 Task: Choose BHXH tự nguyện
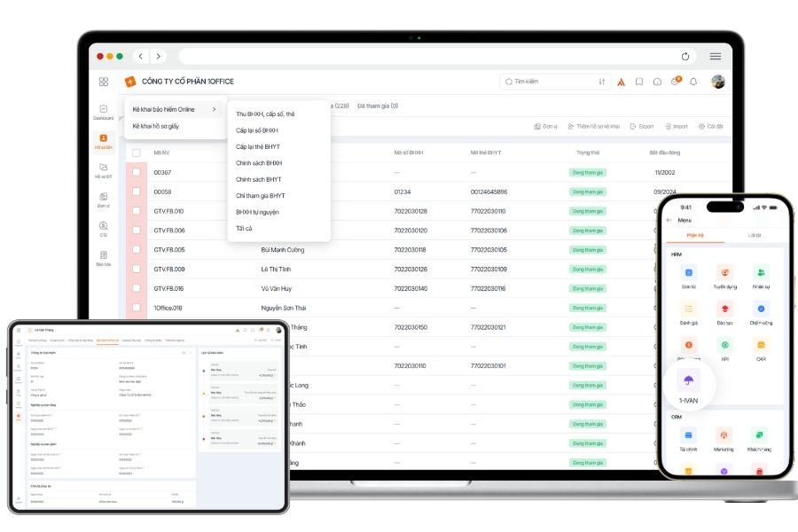pos(257,212)
